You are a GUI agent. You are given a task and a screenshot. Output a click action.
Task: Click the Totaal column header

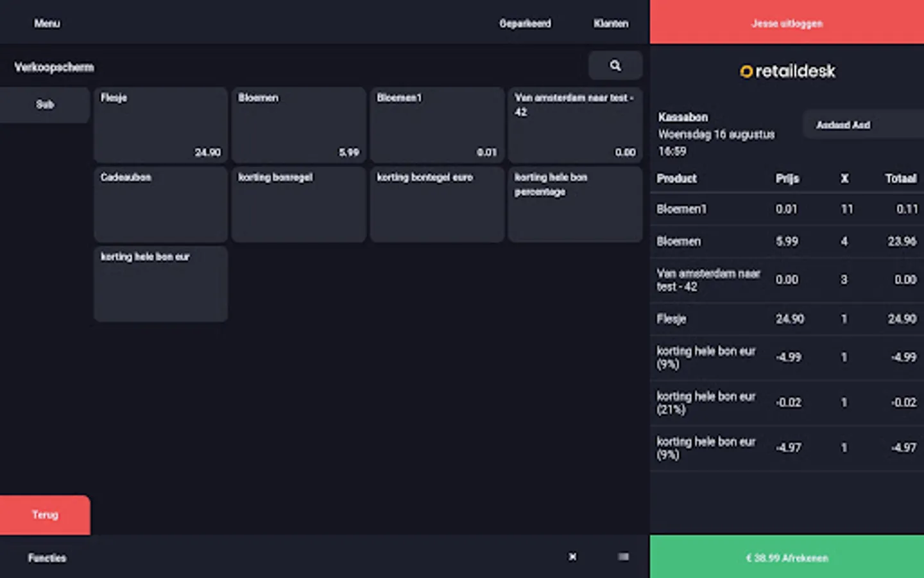click(901, 179)
